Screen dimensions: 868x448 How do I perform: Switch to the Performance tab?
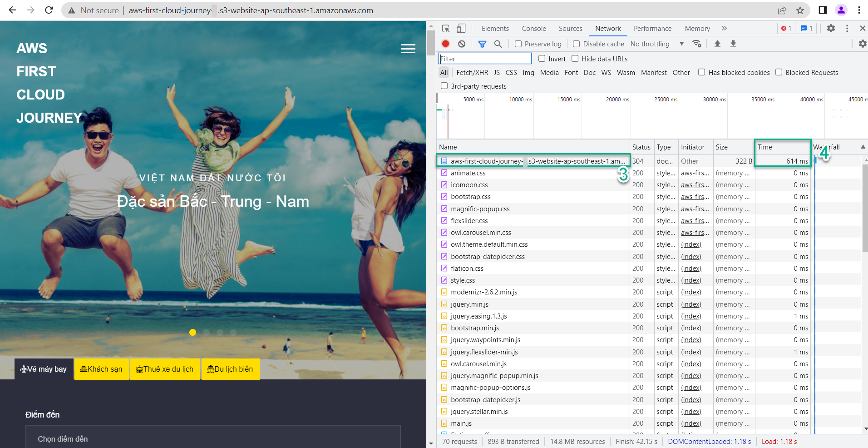[x=652, y=28]
